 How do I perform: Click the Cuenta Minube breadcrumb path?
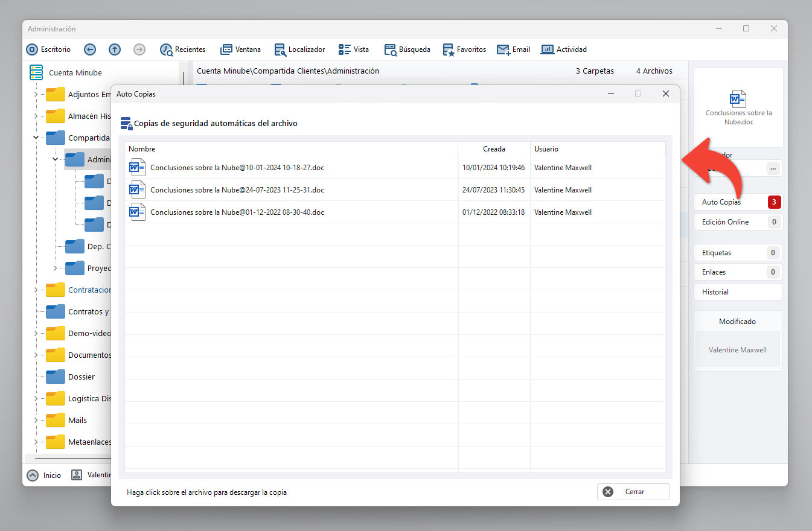288,71
